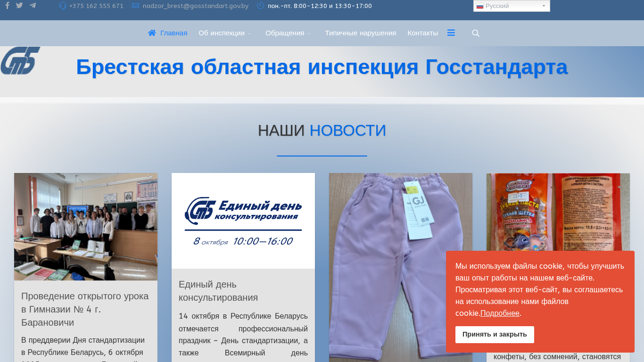Open the Facebook social icon
The width and height of the screenshot is (644, 362).
click(x=7, y=6)
